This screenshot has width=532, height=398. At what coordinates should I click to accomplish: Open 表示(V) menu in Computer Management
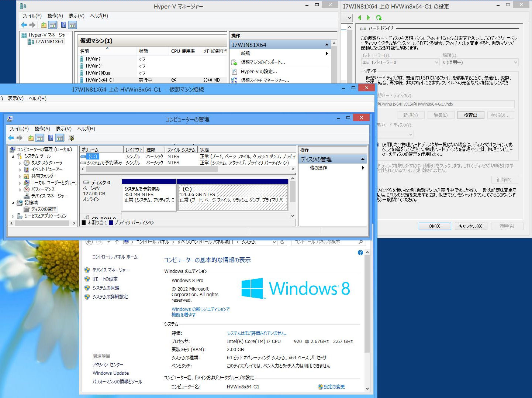64,128
